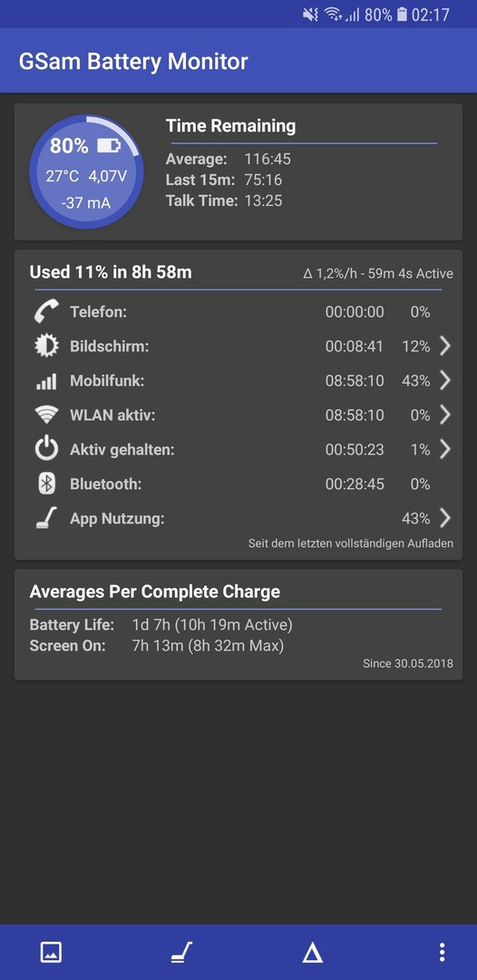
Task: Expand WLAN aktiv details chevron
Action: click(444, 415)
